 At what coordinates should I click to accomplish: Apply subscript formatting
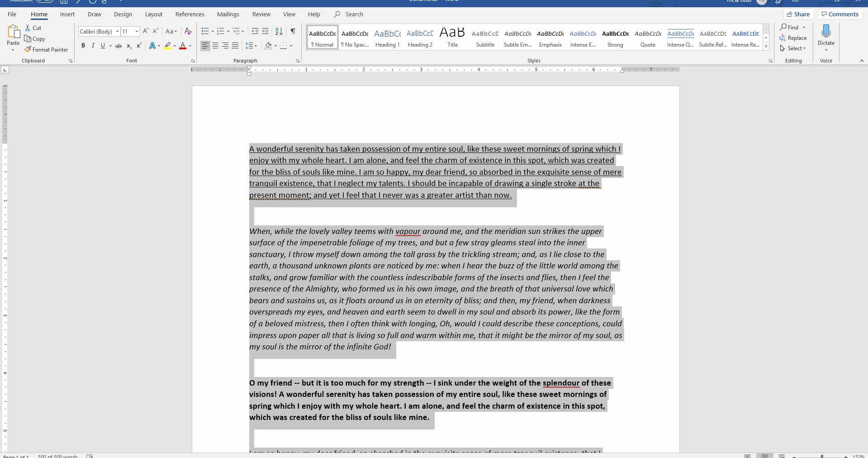click(x=129, y=46)
